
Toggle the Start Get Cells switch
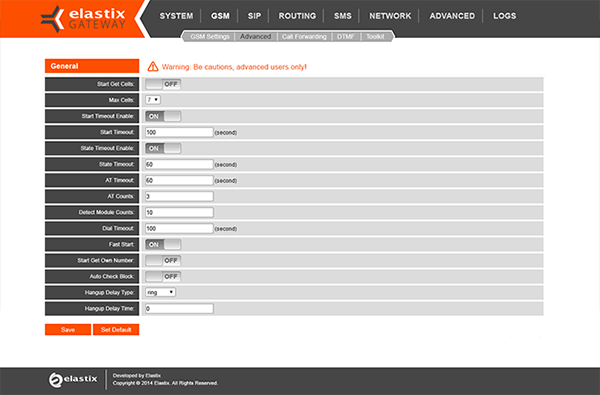point(163,84)
